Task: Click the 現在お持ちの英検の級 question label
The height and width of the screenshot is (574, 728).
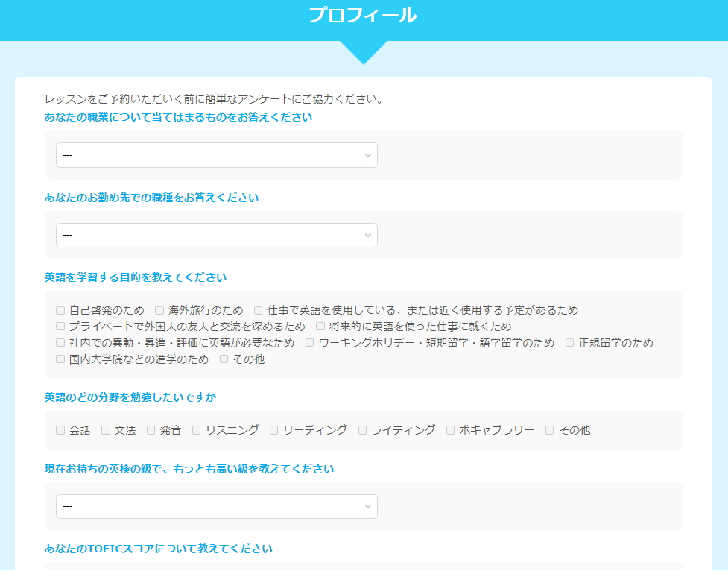Action: 189,469
